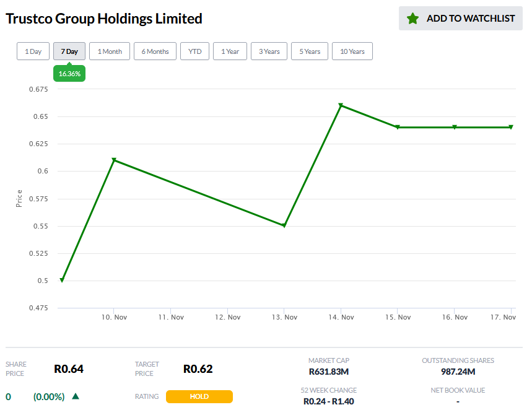This screenshot has height=410, width=532.
Task: Show year-to-date (YTD) chart
Action: tap(194, 51)
